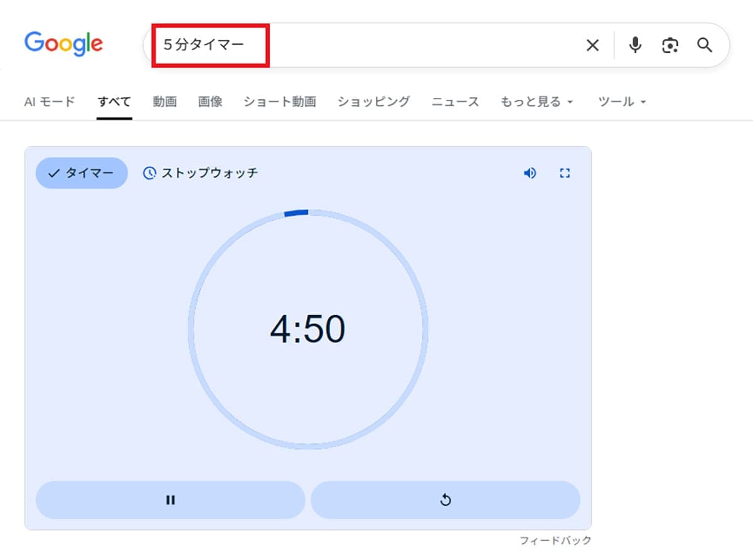Reset the timer to 5 minutes
753x560 pixels.
pyautogui.click(x=446, y=500)
